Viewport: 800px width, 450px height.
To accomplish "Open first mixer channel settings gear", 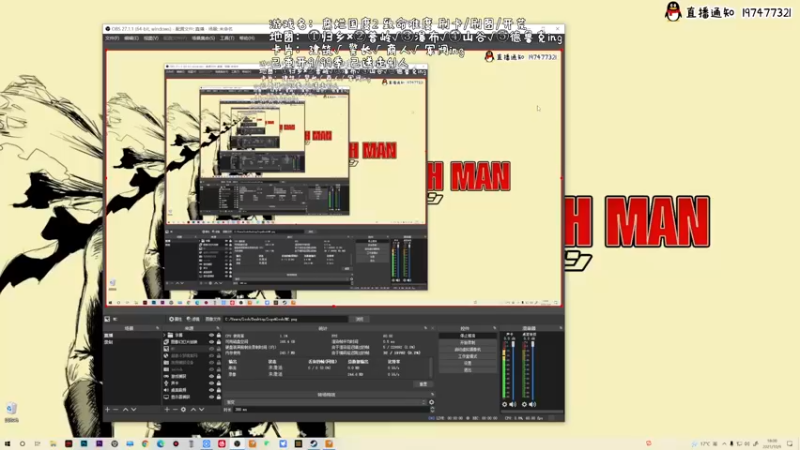I will tap(505, 404).
